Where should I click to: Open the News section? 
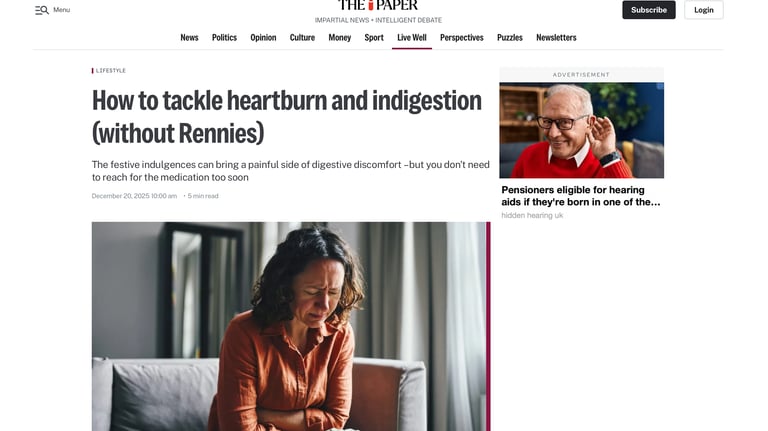(x=189, y=38)
